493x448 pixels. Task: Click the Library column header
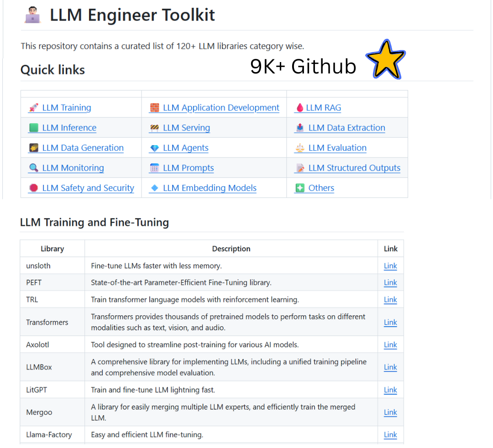[x=52, y=249]
